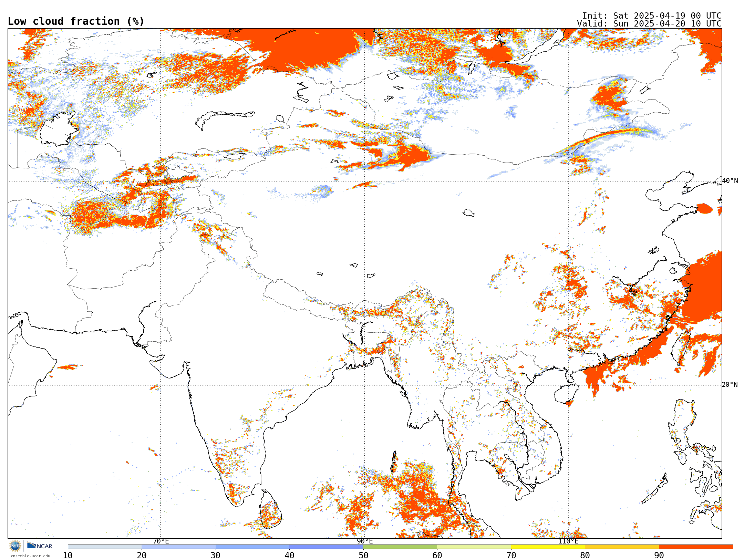The width and height of the screenshot is (744, 560).
Task: Click the 80-90 gold colorbar segment
Action: pyautogui.click(x=622, y=547)
